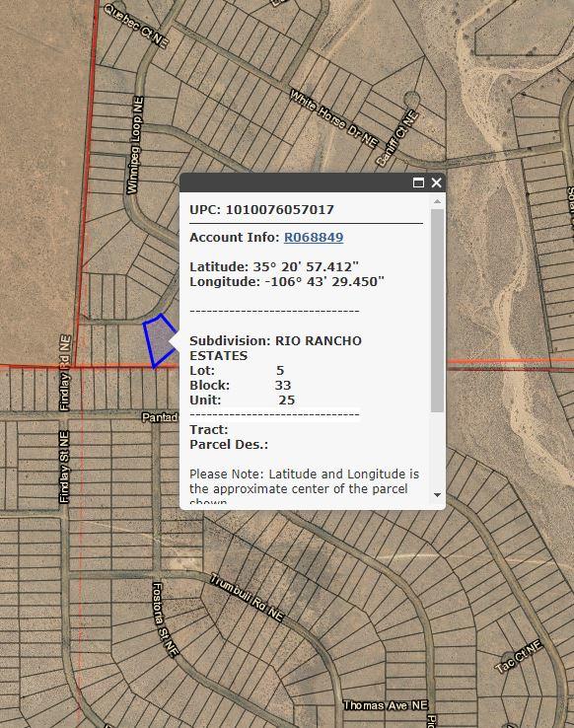Image resolution: width=574 pixels, height=728 pixels.
Task: Click the Findlay Rd NE label
Action: coord(65,372)
